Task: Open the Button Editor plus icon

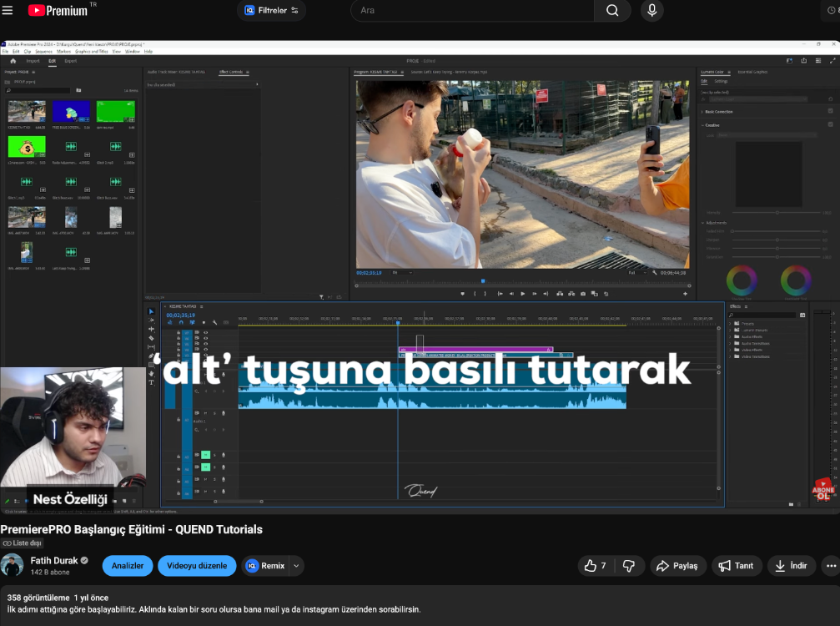Action: coord(685,294)
